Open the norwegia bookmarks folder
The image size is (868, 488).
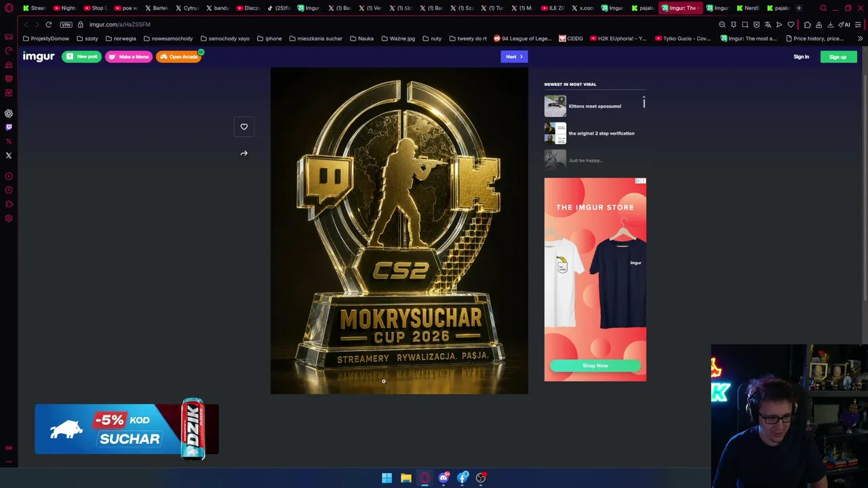click(x=120, y=39)
